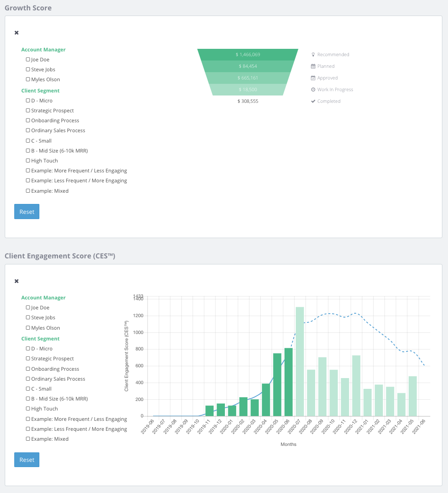Screen dimensions: 448x493
Task: Check Myles Olson in the Growth Score filters
Action: click(x=28, y=80)
